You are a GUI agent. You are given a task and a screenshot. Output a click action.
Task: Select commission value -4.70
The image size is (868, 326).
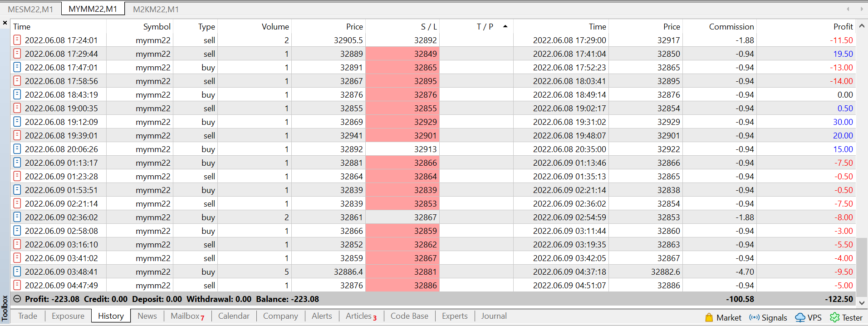coord(745,272)
